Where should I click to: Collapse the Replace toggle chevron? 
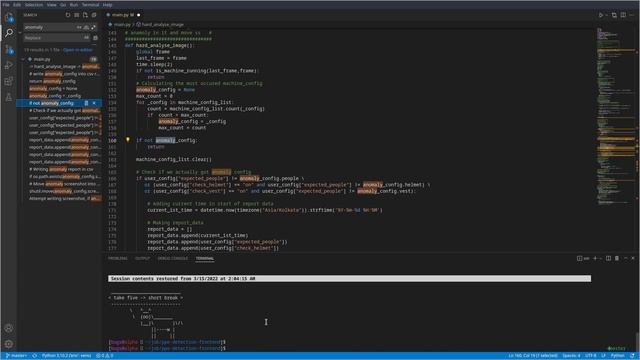20,33
